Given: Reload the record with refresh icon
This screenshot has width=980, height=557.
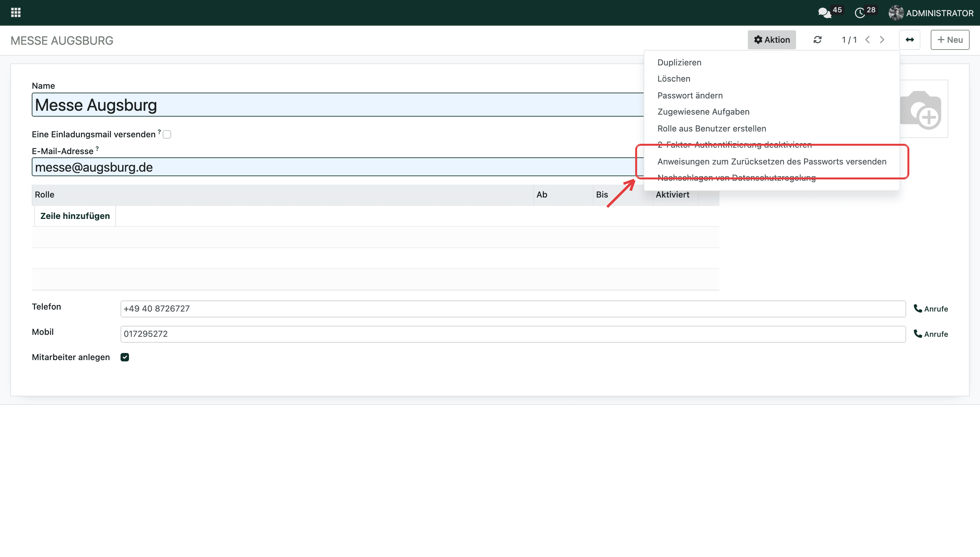Looking at the screenshot, I should click(817, 40).
